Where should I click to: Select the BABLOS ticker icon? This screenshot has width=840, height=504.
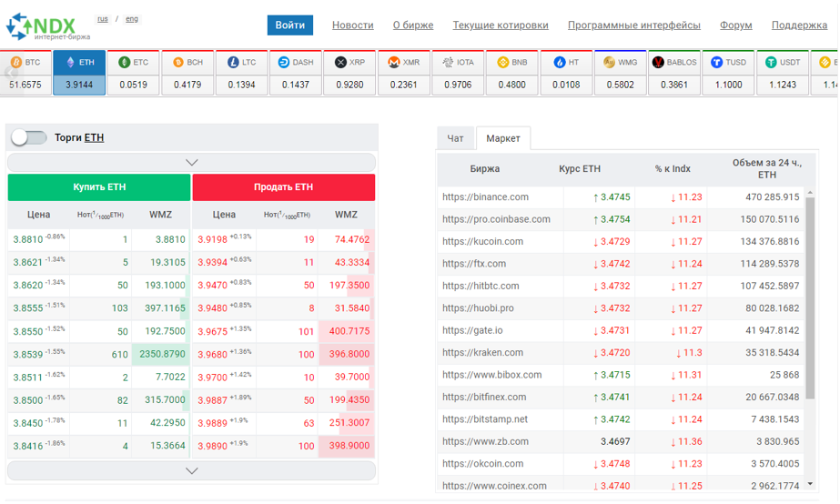(x=658, y=62)
